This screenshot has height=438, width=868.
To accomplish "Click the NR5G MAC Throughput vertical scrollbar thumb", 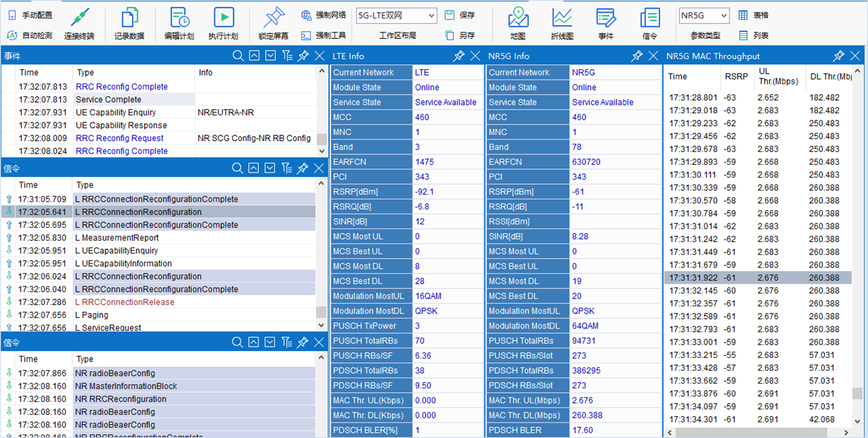I will coord(857,393).
